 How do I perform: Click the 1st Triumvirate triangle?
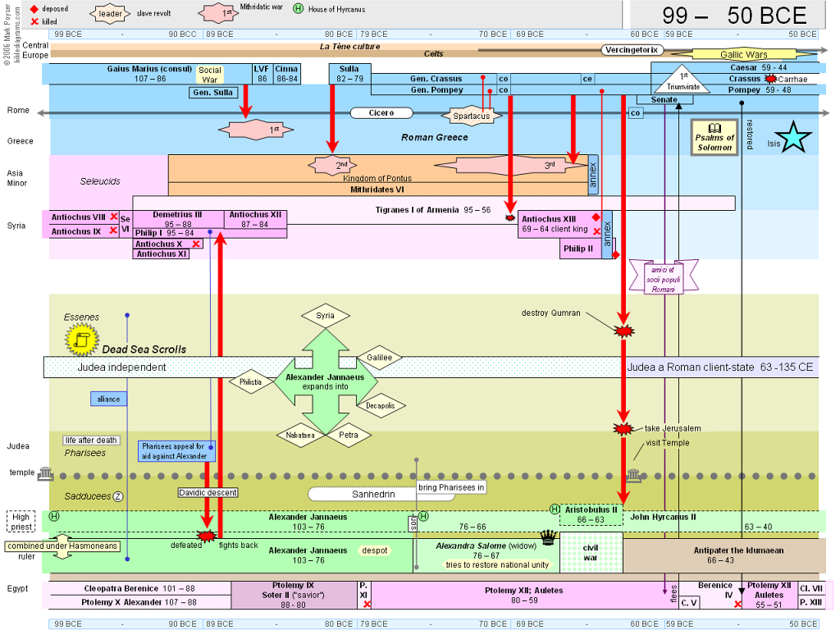[682, 80]
